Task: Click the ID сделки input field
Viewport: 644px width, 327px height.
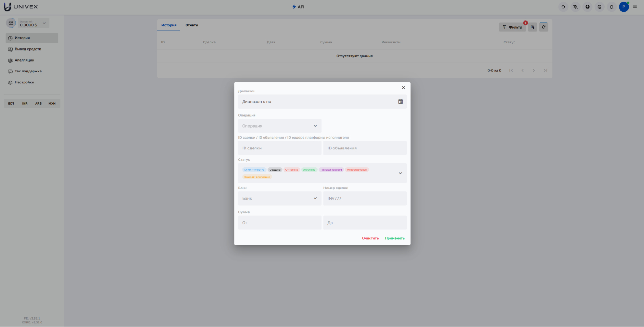Action: pyautogui.click(x=279, y=148)
